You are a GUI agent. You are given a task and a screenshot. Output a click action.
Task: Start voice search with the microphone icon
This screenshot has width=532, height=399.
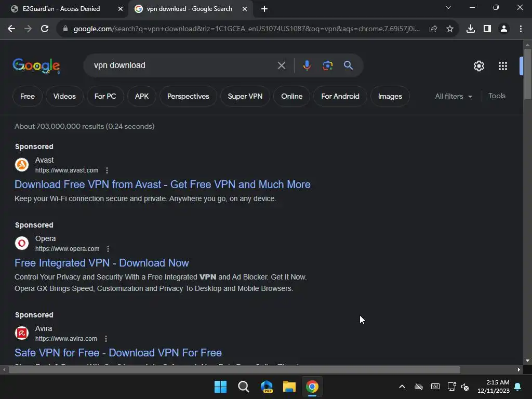307,65
